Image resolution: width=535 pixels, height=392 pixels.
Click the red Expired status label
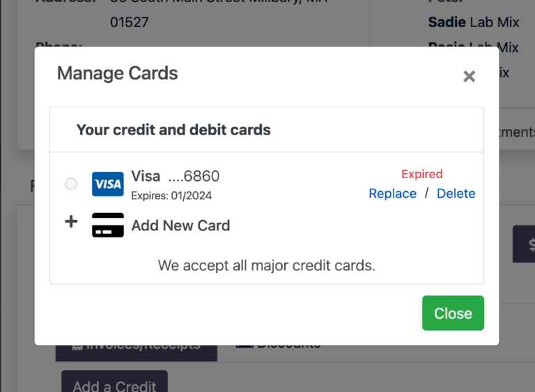click(421, 174)
